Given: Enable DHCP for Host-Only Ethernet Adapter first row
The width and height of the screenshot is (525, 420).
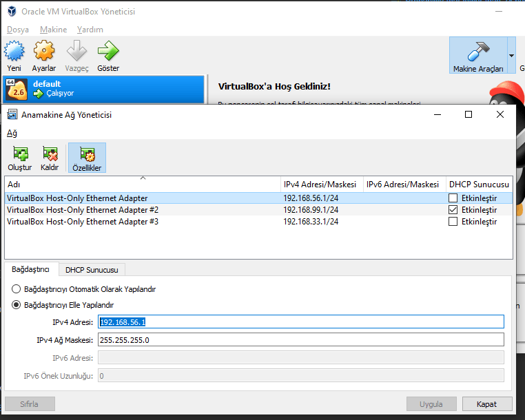Looking at the screenshot, I should [453, 198].
